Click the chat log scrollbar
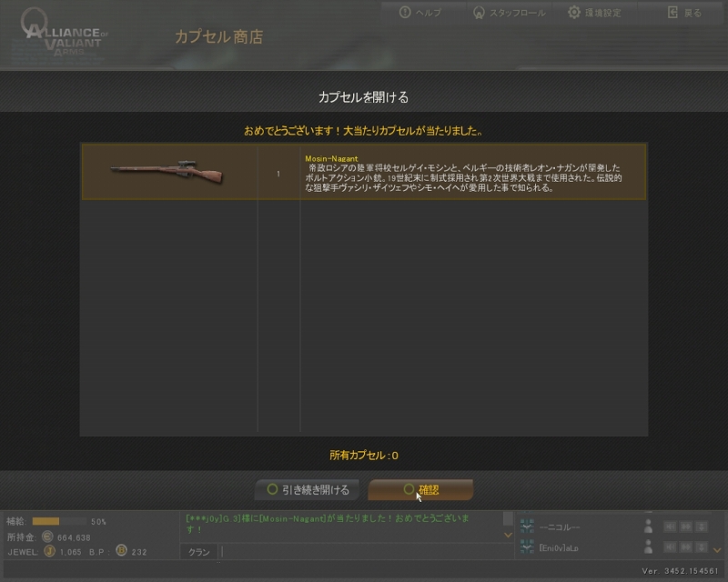Viewport: 728px width, 582px height. point(508,519)
